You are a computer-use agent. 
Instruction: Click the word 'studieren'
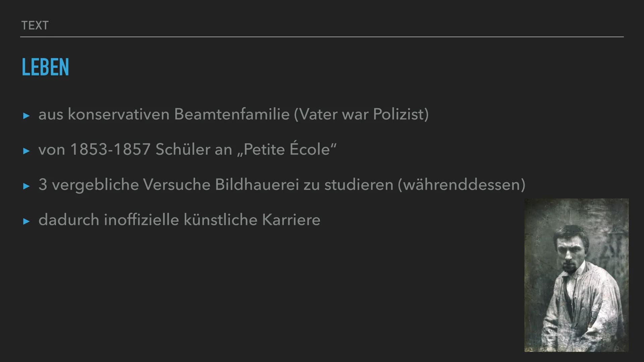pyautogui.click(x=359, y=185)
